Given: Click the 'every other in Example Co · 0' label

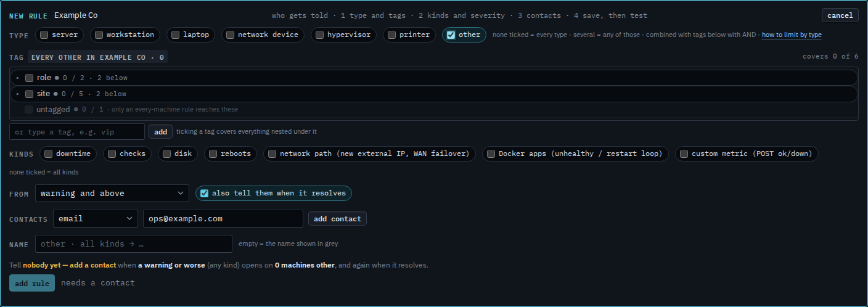Looking at the screenshot, I should (97, 57).
